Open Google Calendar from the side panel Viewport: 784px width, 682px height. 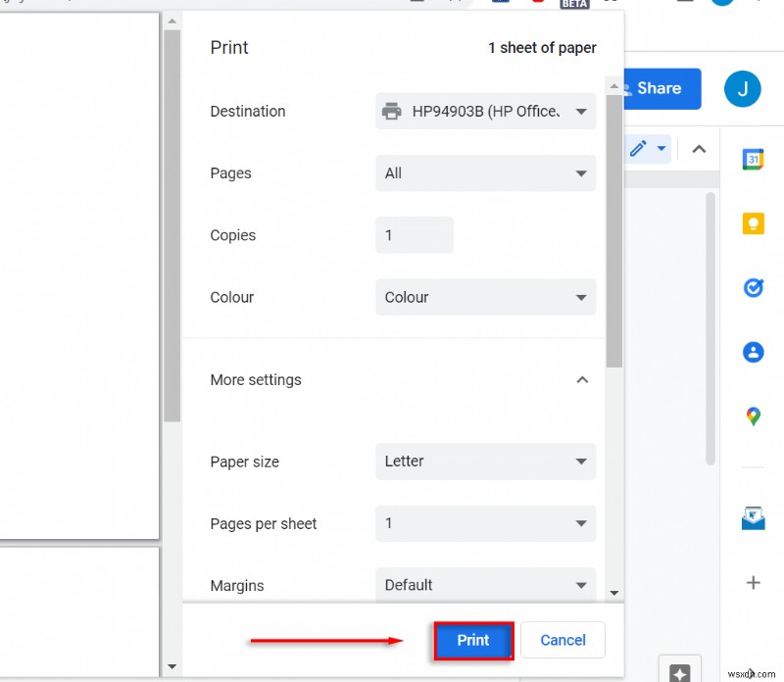click(x=753, y=159)
